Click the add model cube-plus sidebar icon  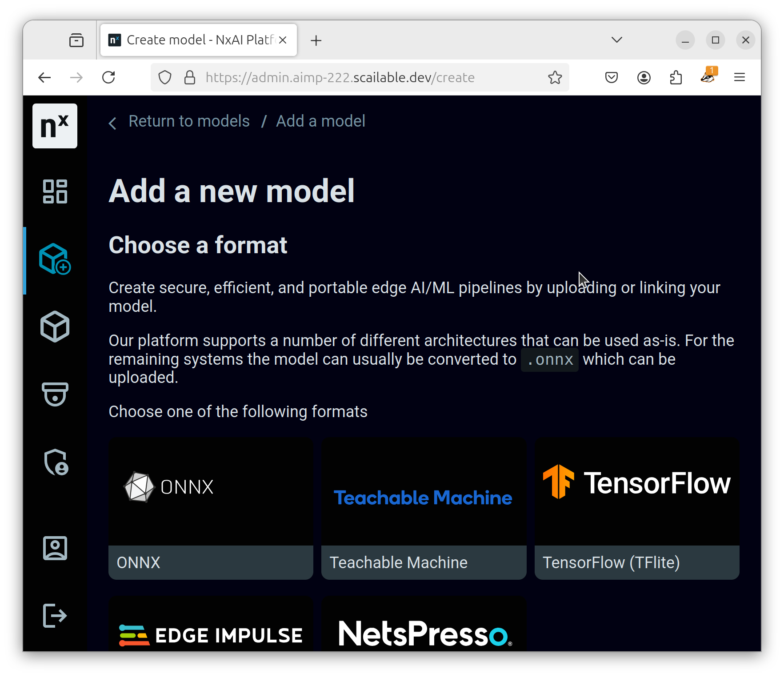point(55,259)
